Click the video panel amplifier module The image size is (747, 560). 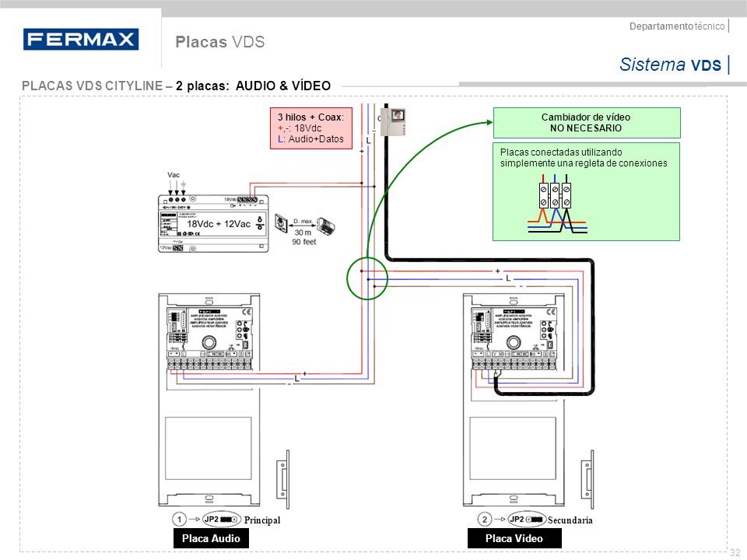514,338
